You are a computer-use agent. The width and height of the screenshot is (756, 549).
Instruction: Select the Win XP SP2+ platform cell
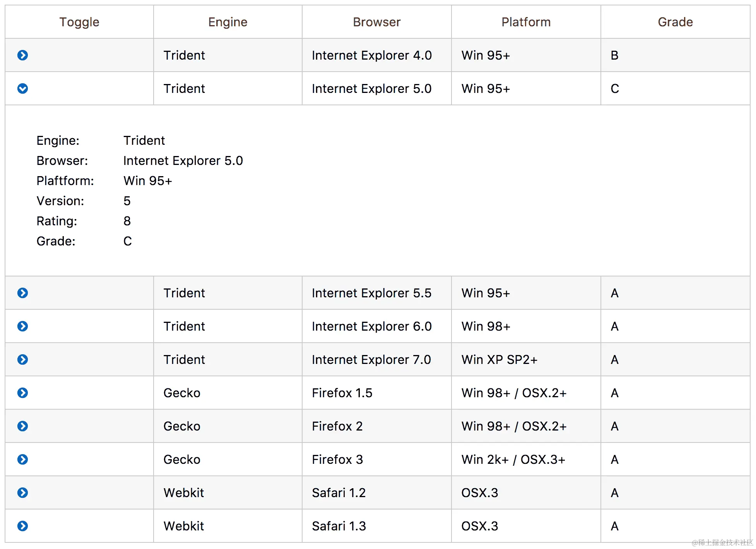[499, 360]
